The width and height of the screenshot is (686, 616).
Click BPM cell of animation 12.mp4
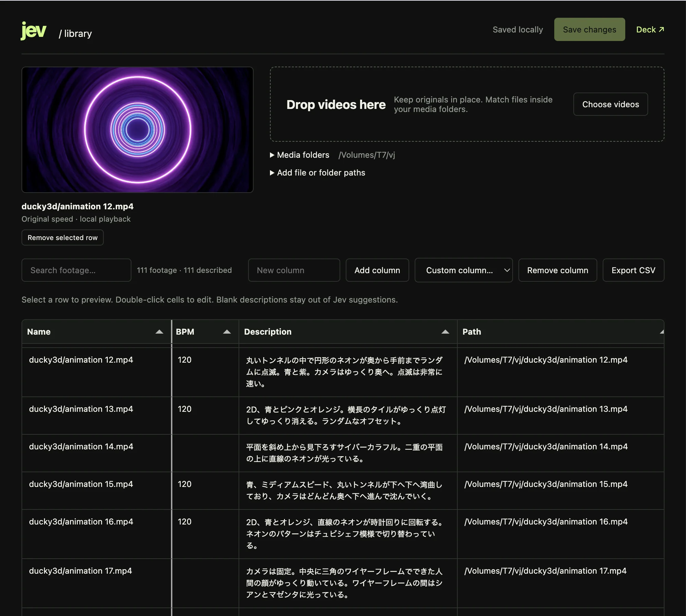coord(205,372)
